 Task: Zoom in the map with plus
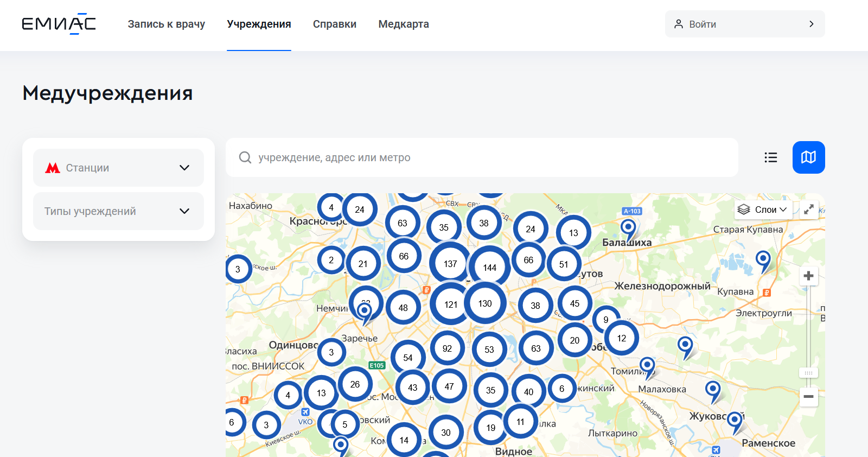[808, 276]
